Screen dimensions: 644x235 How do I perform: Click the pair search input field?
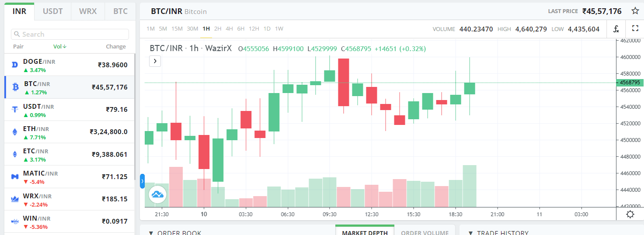point(70,34)
